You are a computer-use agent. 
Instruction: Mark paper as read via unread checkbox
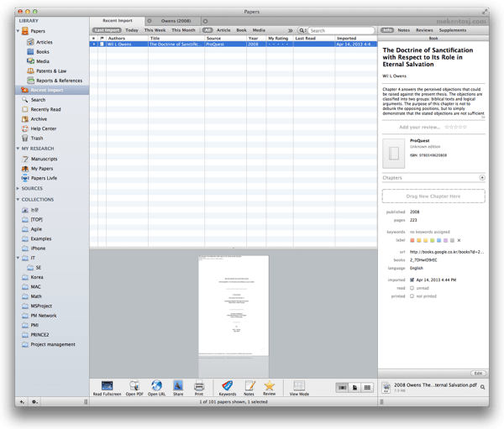412,288
